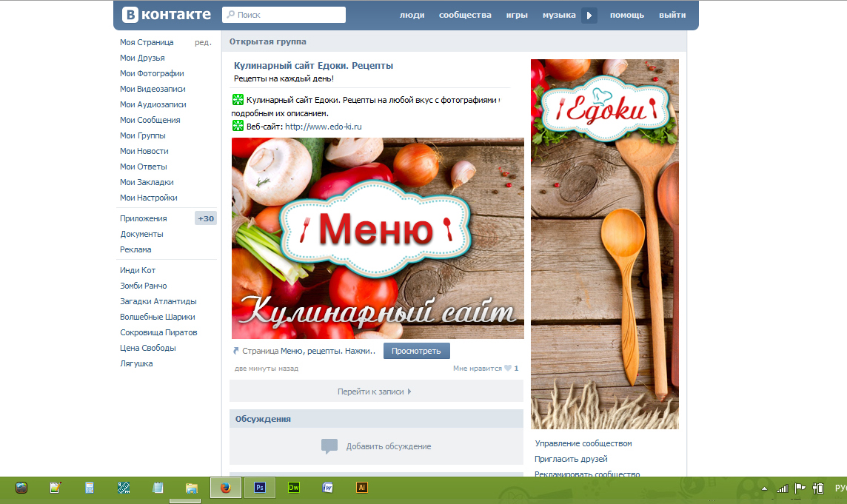The image size is (847, 504).
Task: Go to Моя Страница in sidebar
Action: (147, 42)
